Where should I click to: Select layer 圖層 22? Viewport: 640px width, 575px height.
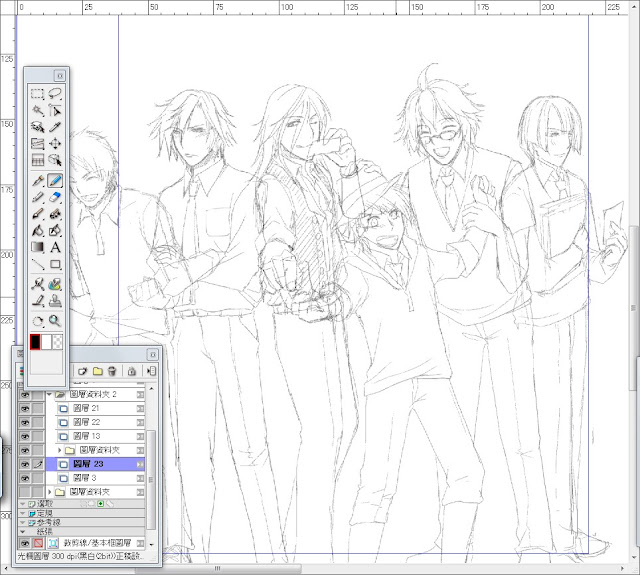click(x=96, y=422)
